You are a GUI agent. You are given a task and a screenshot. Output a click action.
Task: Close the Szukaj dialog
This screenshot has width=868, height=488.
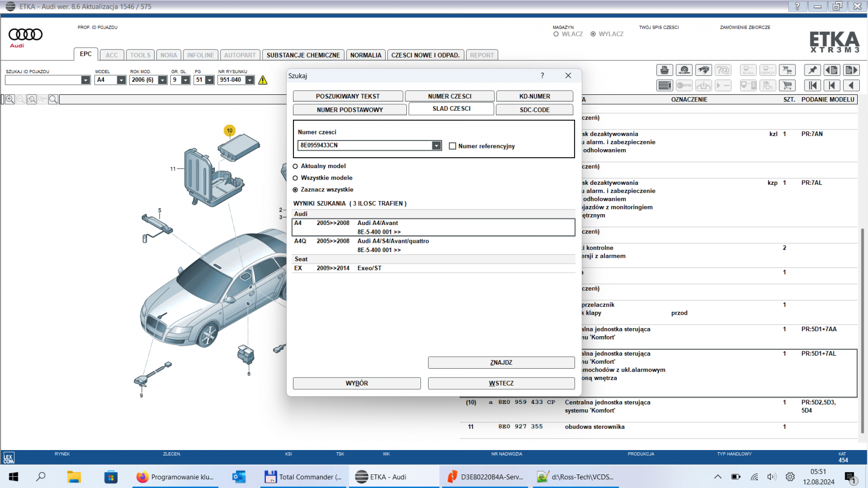tap(568, 75)
